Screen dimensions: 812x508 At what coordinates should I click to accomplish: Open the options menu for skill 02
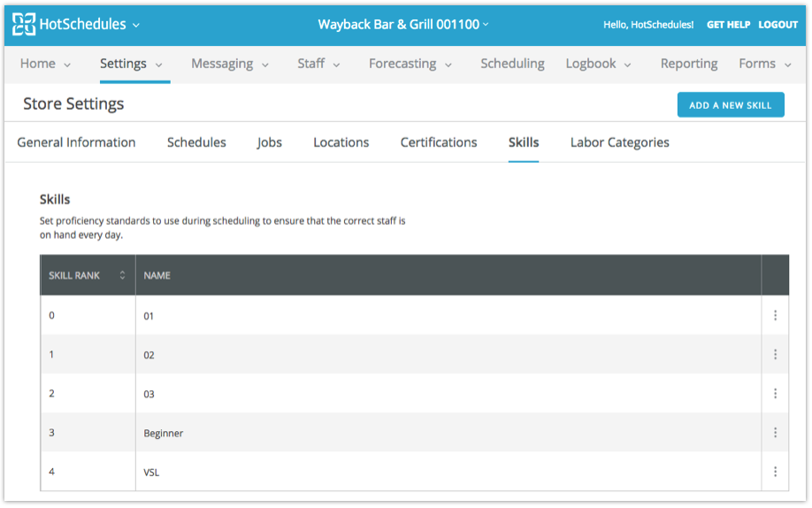point(775,355)
